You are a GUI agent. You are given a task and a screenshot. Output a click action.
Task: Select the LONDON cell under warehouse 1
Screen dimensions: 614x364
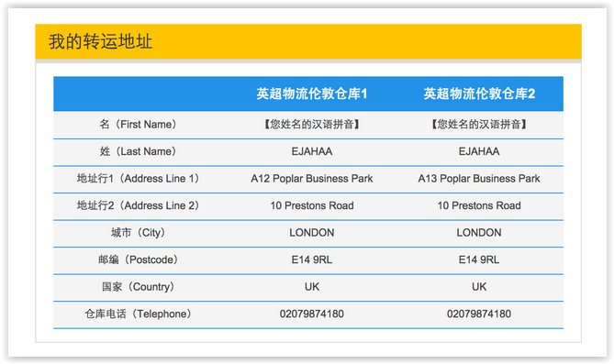click(312, 233)
